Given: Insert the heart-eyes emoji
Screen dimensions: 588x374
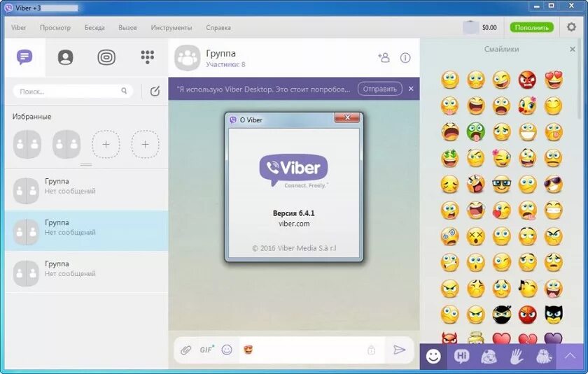Looking at the screenshot, I should click(554, 80).
